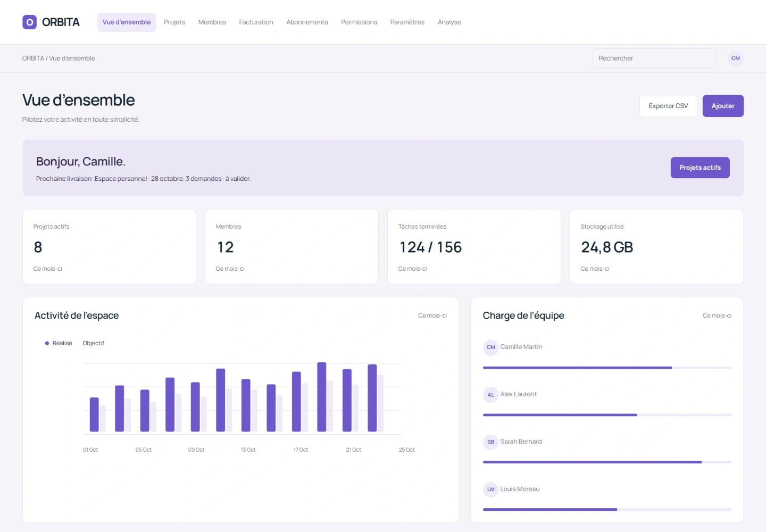Click the Projets actifs button in banner
Viewport: 766px width, 532px height.
700,168
